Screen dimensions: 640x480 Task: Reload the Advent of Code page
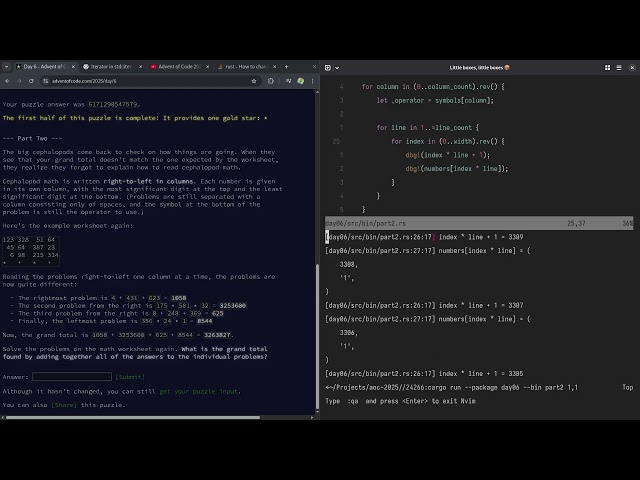[x=31, y=80]
